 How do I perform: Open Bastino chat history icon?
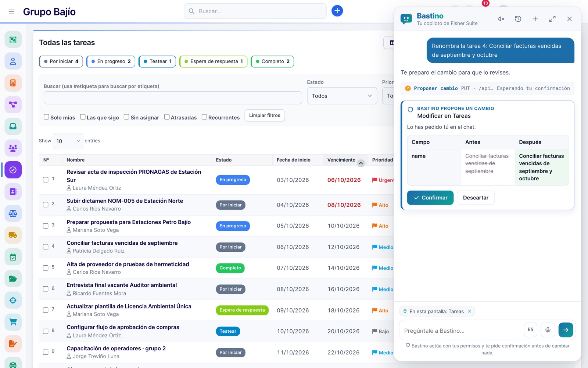tap(518, 19)
